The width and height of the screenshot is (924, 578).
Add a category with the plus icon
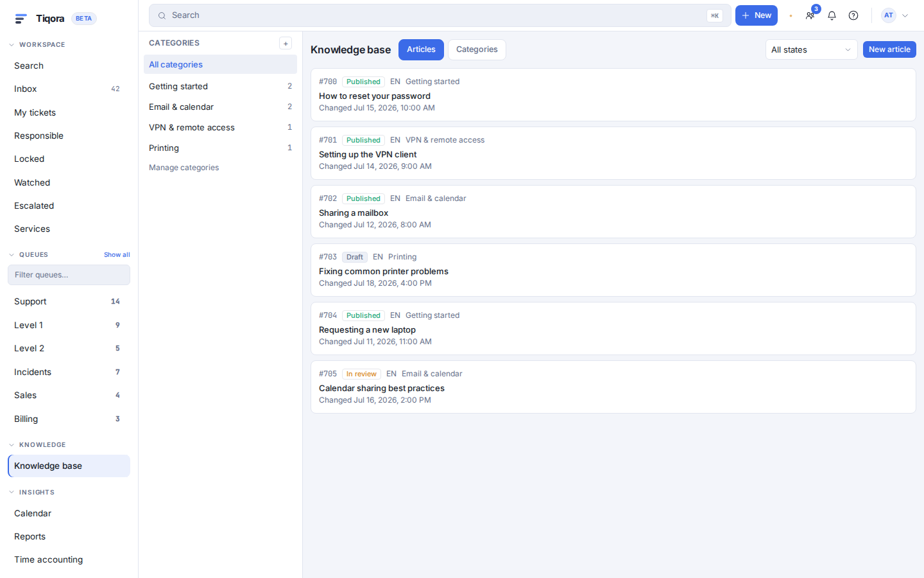click(286, 43)
